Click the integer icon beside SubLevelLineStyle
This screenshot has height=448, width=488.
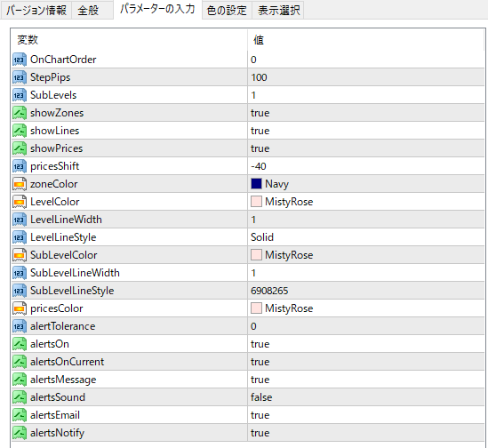point(20,291)
